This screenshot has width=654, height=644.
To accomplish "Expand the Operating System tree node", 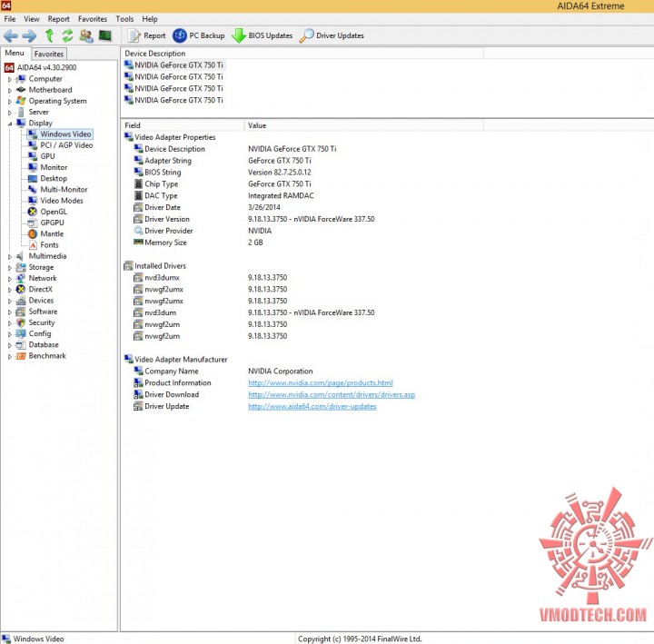I will coord(10,102).
